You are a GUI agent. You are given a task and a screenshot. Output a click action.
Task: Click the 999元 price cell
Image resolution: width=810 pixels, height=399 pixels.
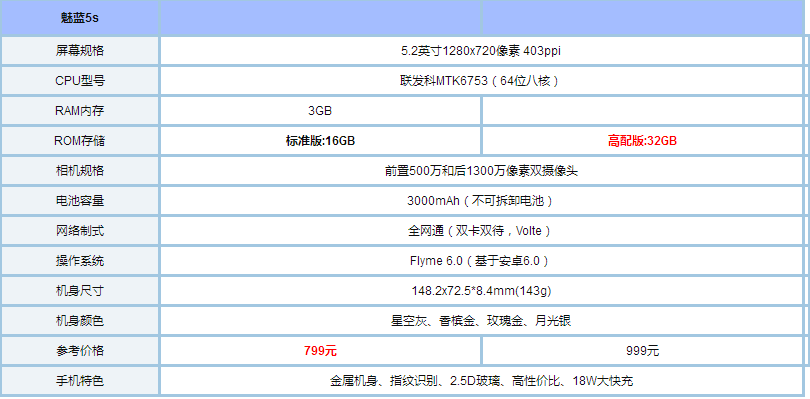coord(642,350)
